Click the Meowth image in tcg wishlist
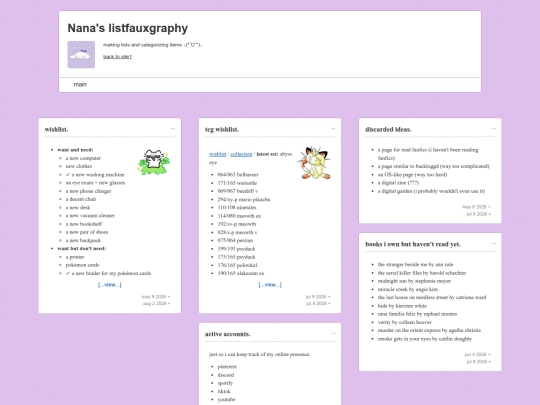The height and width of the screenshot is (405, 540). pyautogui.click(x=314, y=163)
